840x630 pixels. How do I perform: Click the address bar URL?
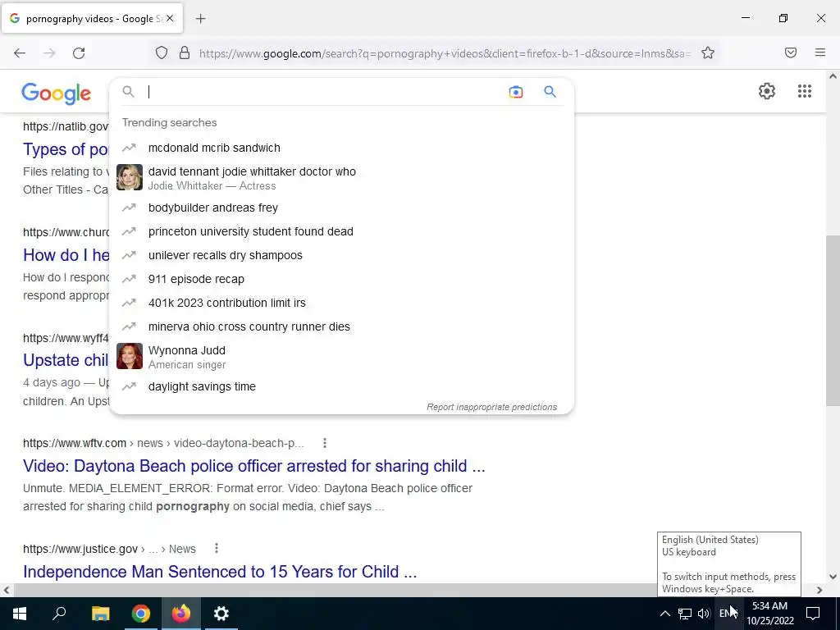[445, 53]
